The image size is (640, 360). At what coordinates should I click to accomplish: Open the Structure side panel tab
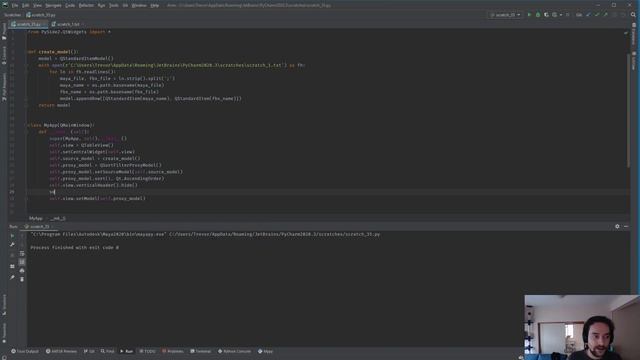point(4,305)
